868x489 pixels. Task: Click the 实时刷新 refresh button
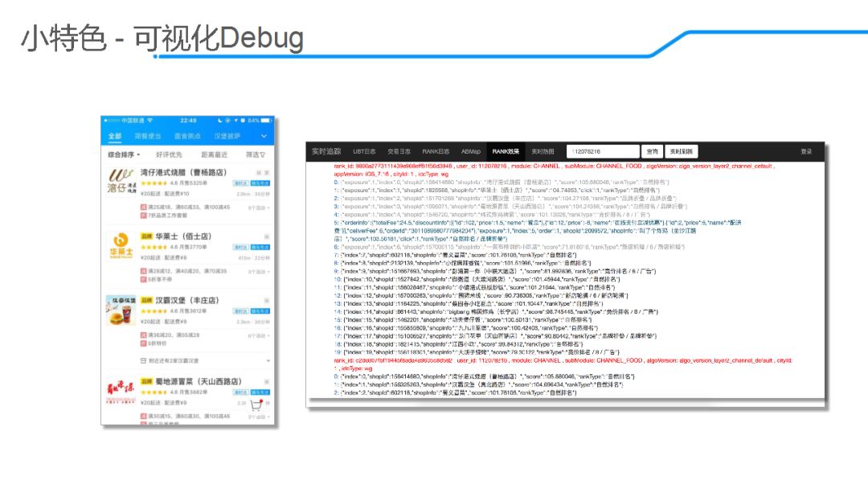click(681, 151)
